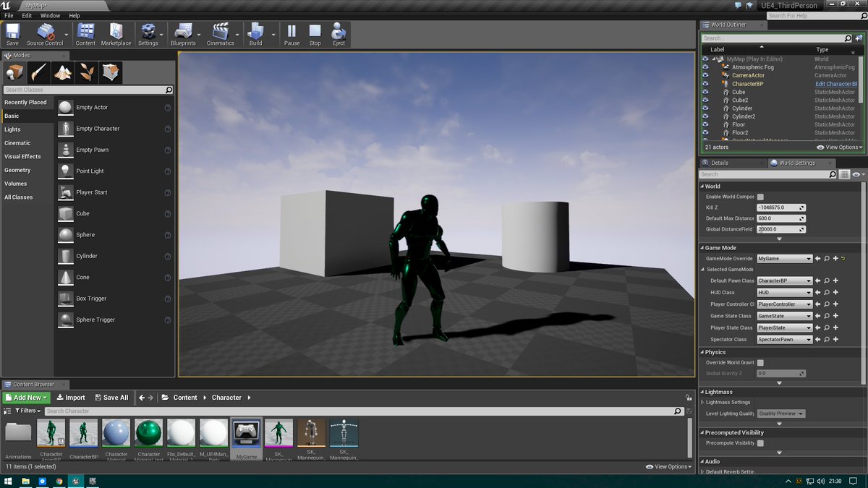Image resolution: width=868 pixels, height=488 pixels.
Task: Open the Blueprints toolbar menu
Action: [x=183, y=34]
